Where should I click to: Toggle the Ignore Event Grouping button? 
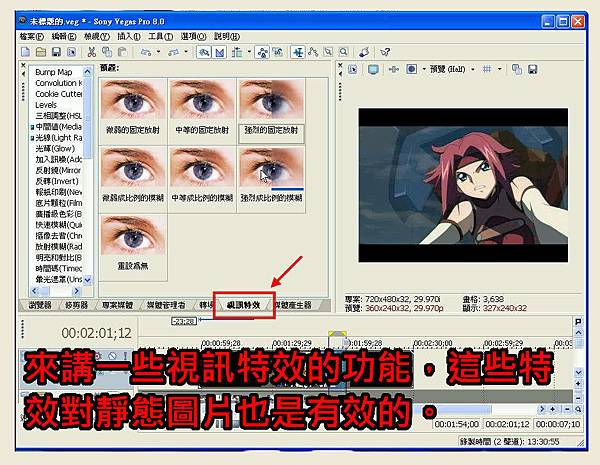tap(278, 52)
